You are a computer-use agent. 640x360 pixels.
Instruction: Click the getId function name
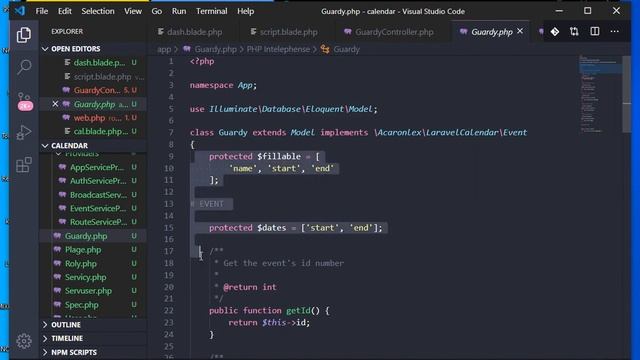tap(298, 311)
